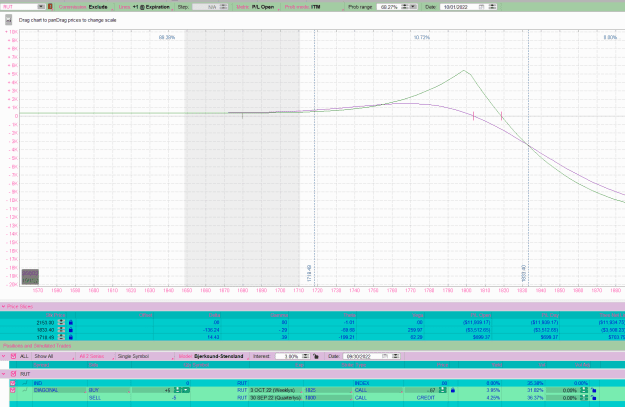Click the Delta column header in Price Slices
625x407 pixels.
pyautogui.click(x=214, y=315)
